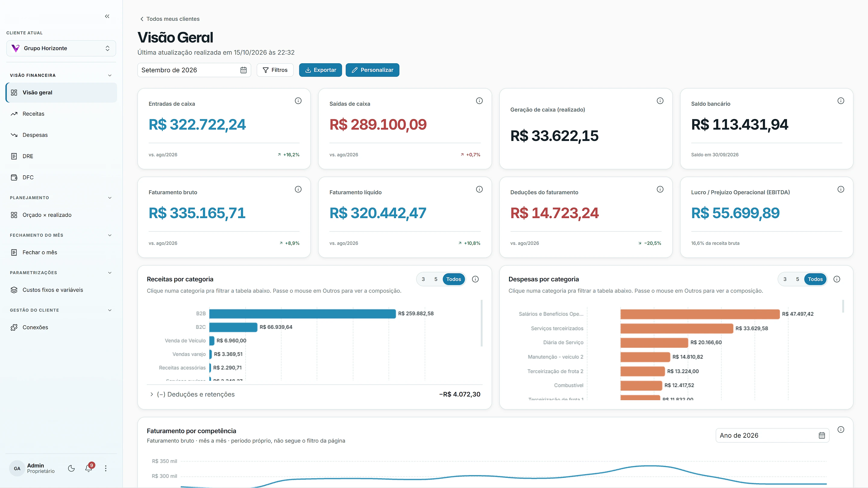Show top 5 in Despesas por categoria

tap(797, 279)
